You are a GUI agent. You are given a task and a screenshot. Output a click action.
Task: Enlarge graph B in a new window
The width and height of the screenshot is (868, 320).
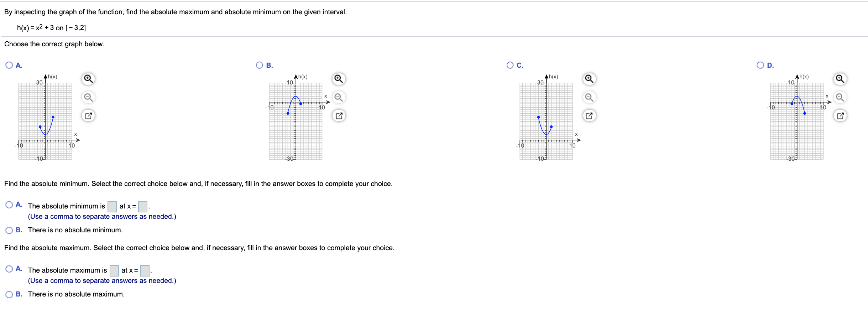(339, 116)
